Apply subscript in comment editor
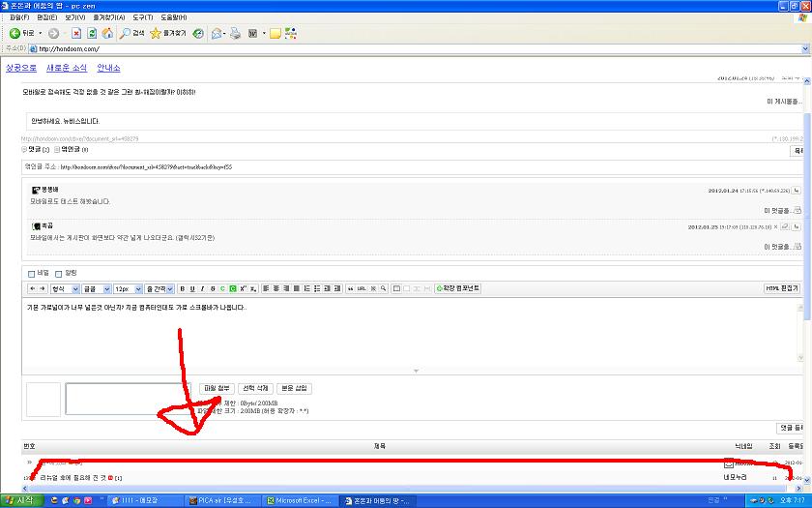 tap(253, 288)
